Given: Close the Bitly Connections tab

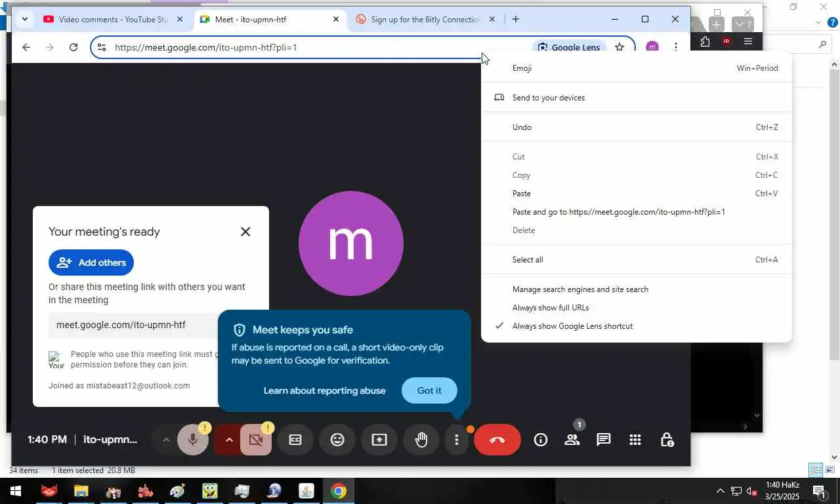Looking at the screenshot, I should pos(492,19).
